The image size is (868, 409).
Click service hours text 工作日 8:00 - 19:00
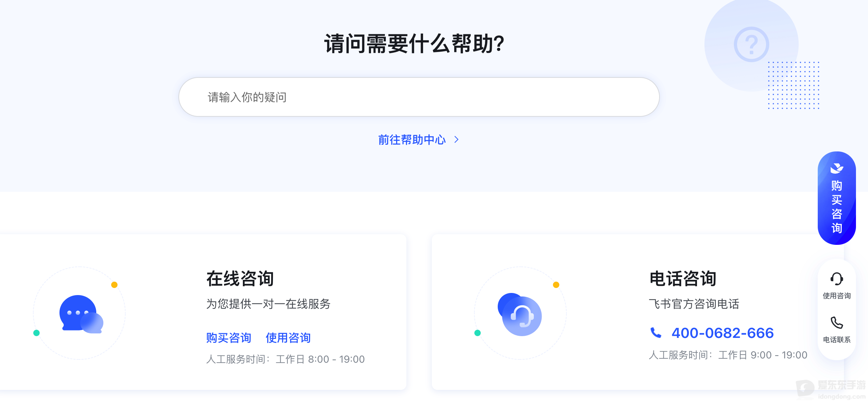tap(320, 359)
